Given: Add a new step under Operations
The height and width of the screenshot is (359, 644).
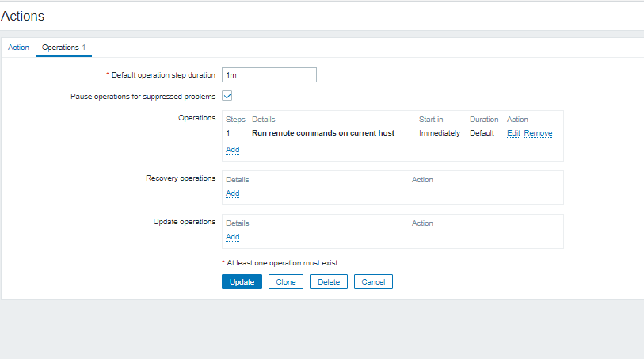Looking at the screenshot, I should [232, 149].
